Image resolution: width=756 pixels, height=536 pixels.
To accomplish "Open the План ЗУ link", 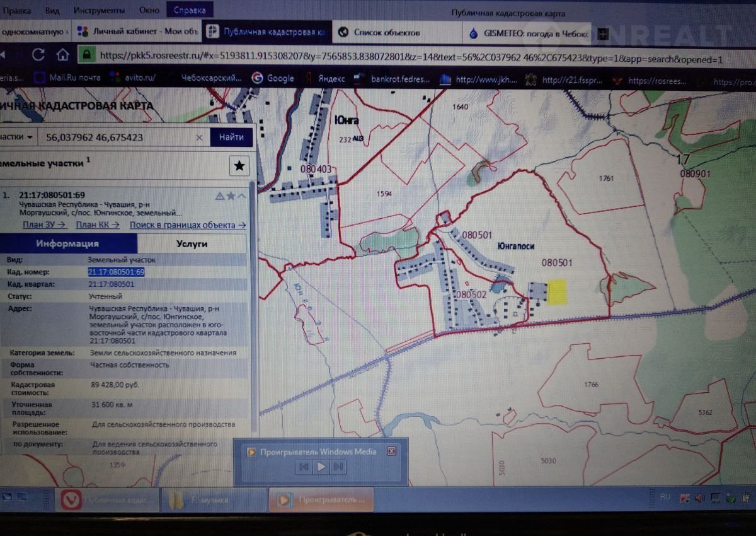I will tap(45, 224).
